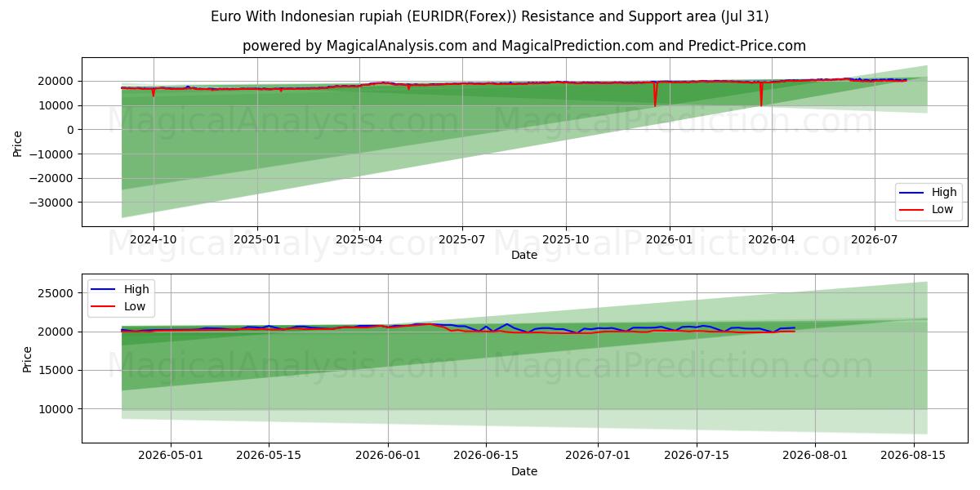Click the top chart 'Price' axis label
Screen dimensions: 980x490
pos(18,142)
